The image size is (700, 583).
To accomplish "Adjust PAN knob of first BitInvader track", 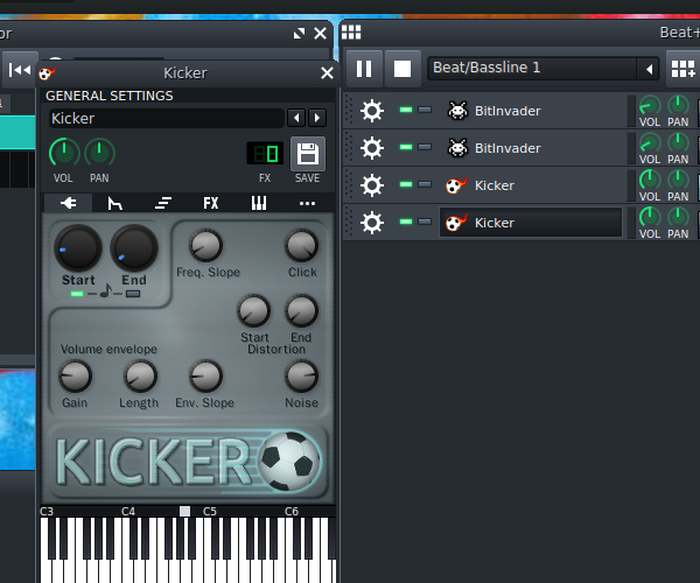I will click(x=678, y=105).
